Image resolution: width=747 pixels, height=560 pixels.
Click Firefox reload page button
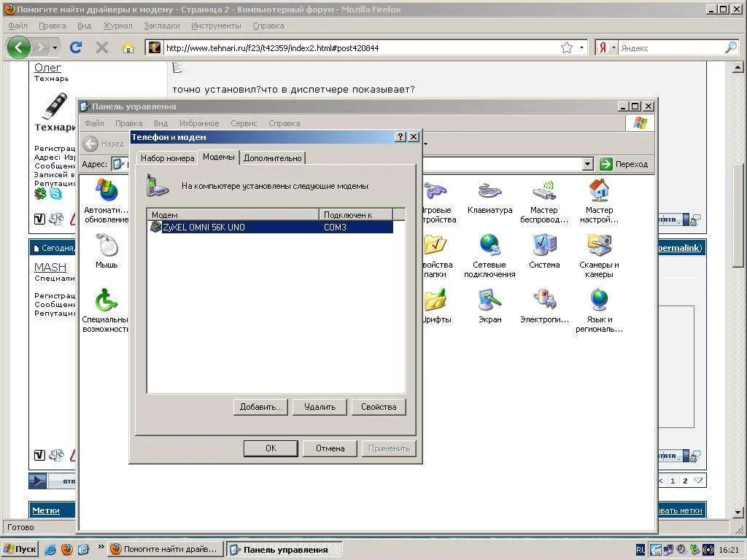75,47
